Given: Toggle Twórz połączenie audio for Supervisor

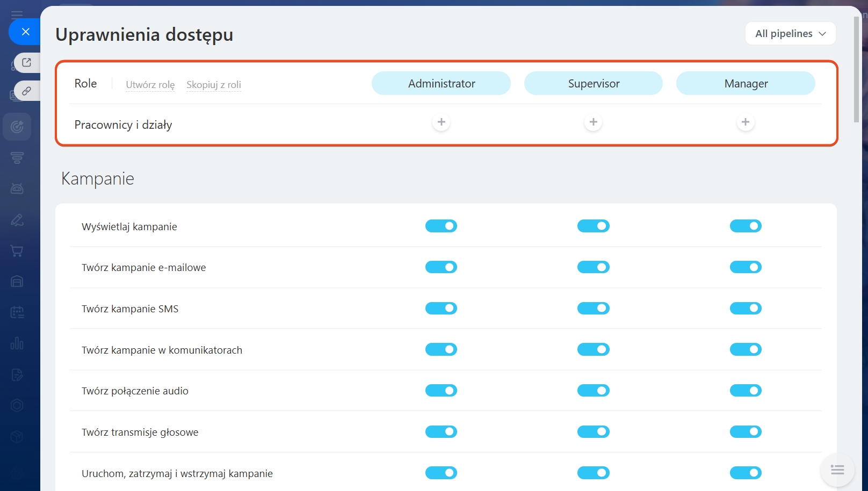Looking at the screenshot, I should (594, 390).
